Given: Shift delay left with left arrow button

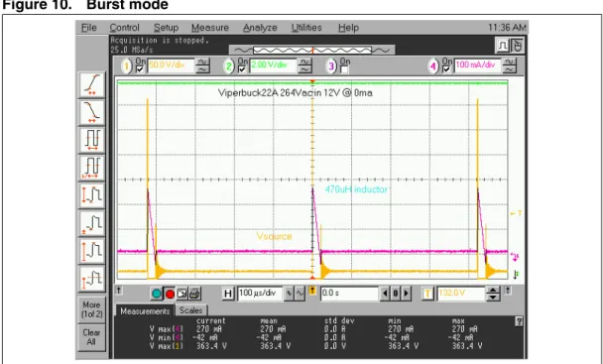Looking at the screenshot, I should [385, 294].
